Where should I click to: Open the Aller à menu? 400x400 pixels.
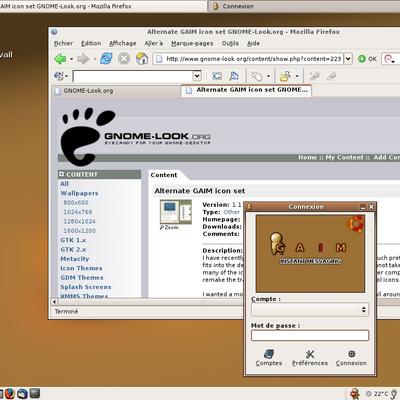[154, 43]
